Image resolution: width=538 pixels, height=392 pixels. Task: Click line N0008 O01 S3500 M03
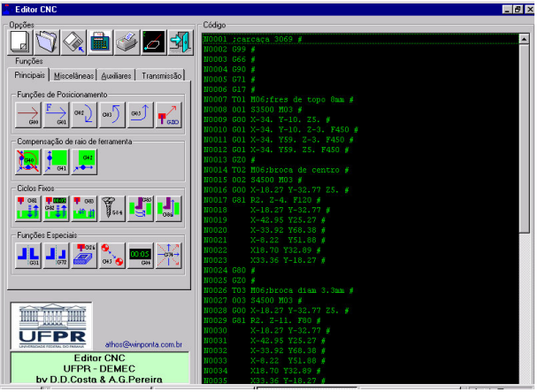click(361, 110)
